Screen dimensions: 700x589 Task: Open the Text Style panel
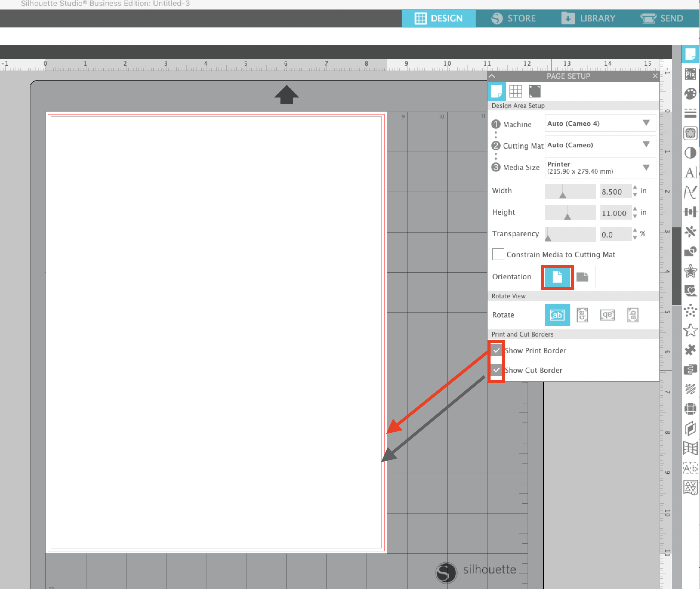pos(690,173)
